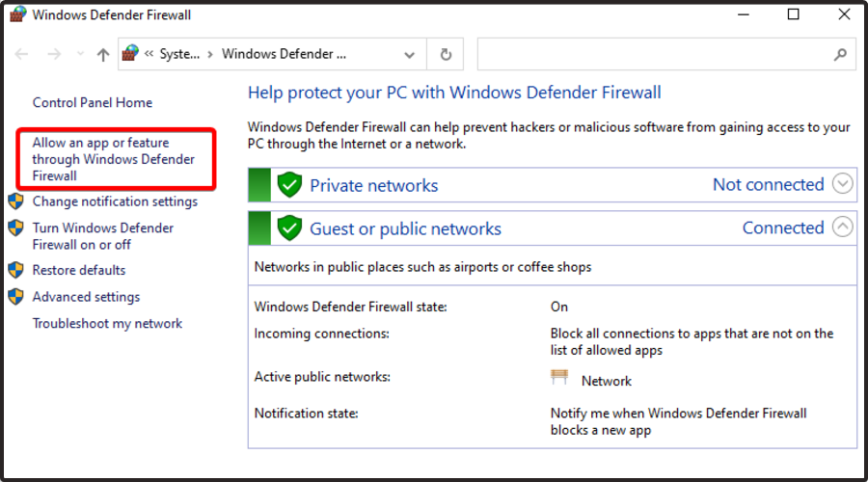The width and height of the screenshot is (868, 482).
Task: Click the Network bench icon
Action: pyautogui.click(x=559, y=378)
